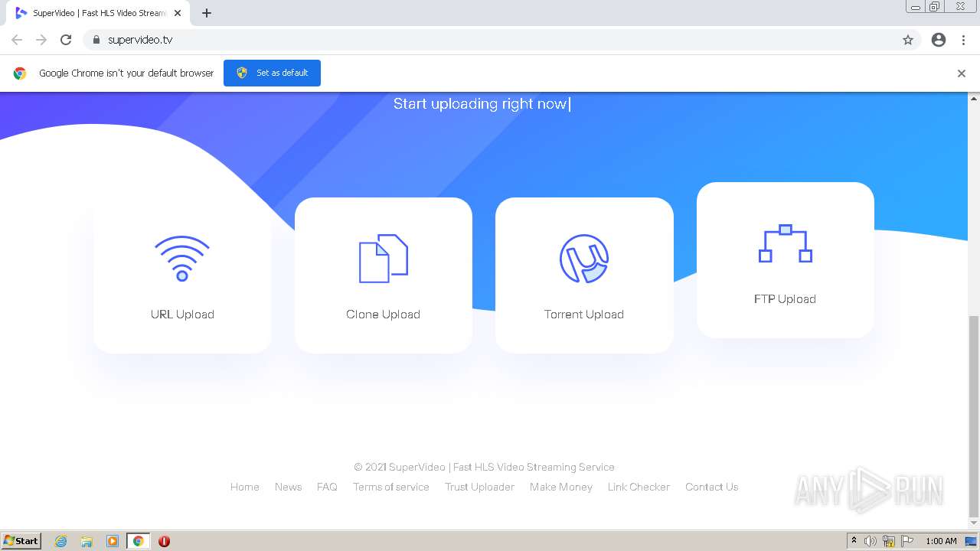Open the volume speaker tray icon

pyautogui.click(x=871, y=541)
